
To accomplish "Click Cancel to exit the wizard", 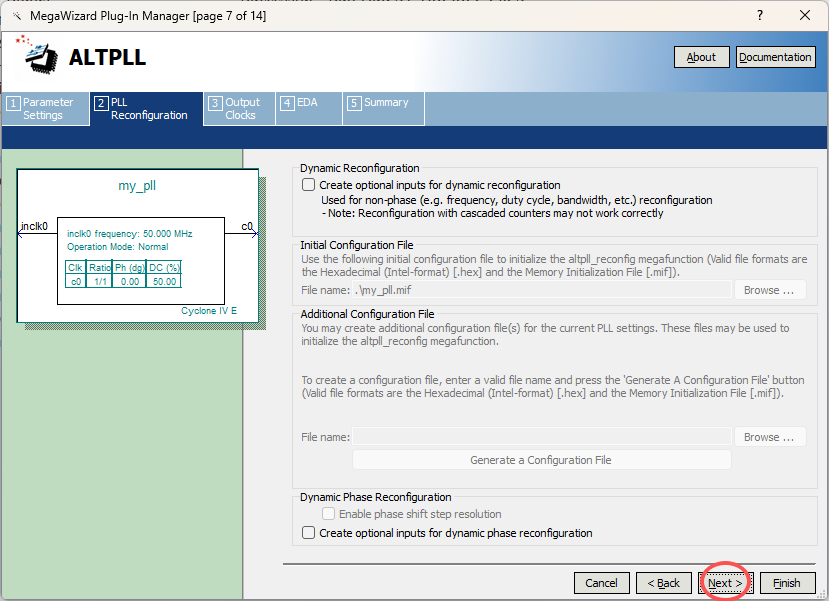I will [x=601, y=583].
